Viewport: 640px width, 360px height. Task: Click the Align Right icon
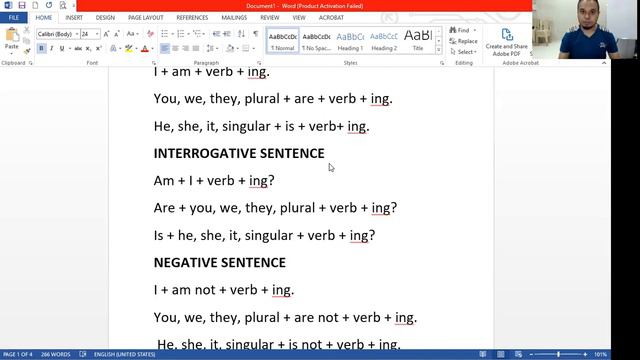(x=186, y=49)
